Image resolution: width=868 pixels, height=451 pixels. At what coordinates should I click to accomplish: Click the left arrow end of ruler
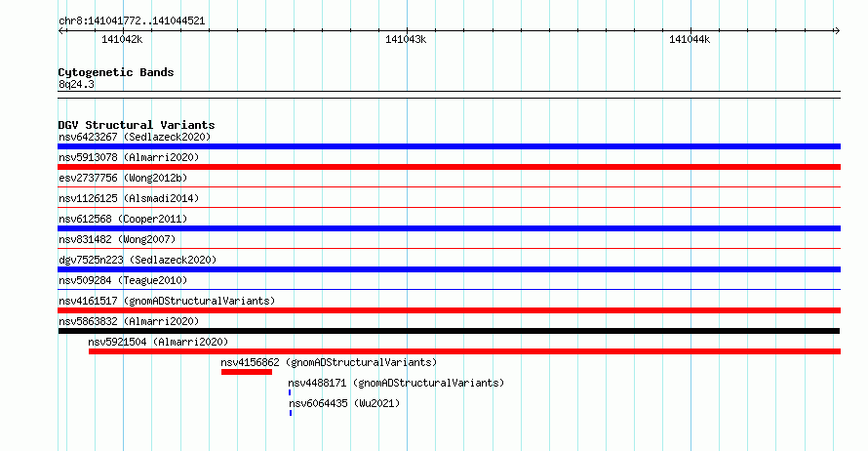[x=61, y=31]
